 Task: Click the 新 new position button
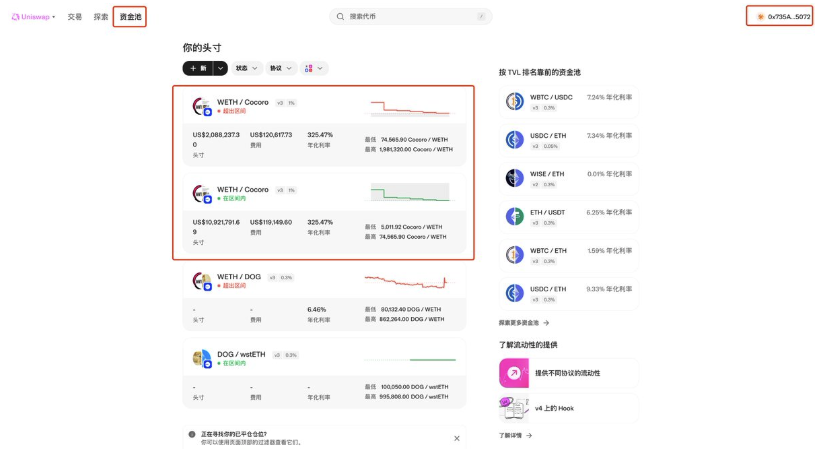197,68
